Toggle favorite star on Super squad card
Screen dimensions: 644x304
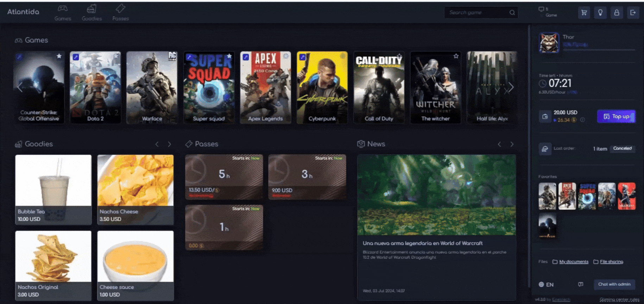click(x=229, y=56)
